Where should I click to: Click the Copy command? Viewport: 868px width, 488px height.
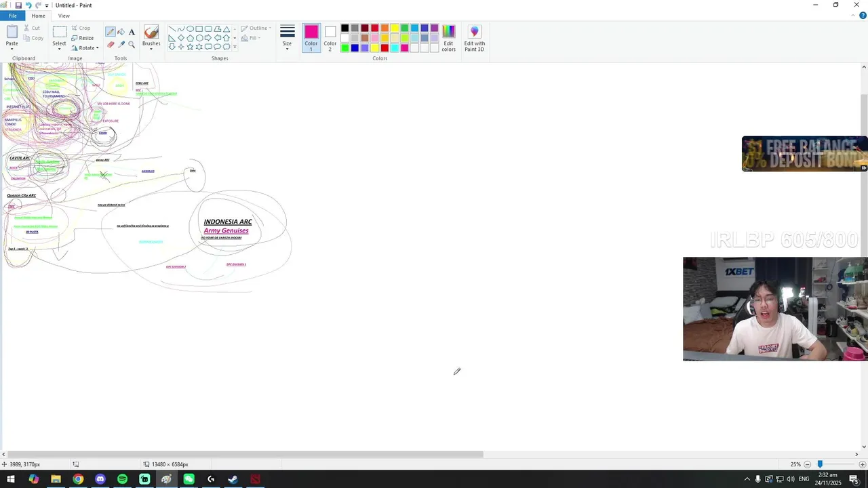[33, 38]
